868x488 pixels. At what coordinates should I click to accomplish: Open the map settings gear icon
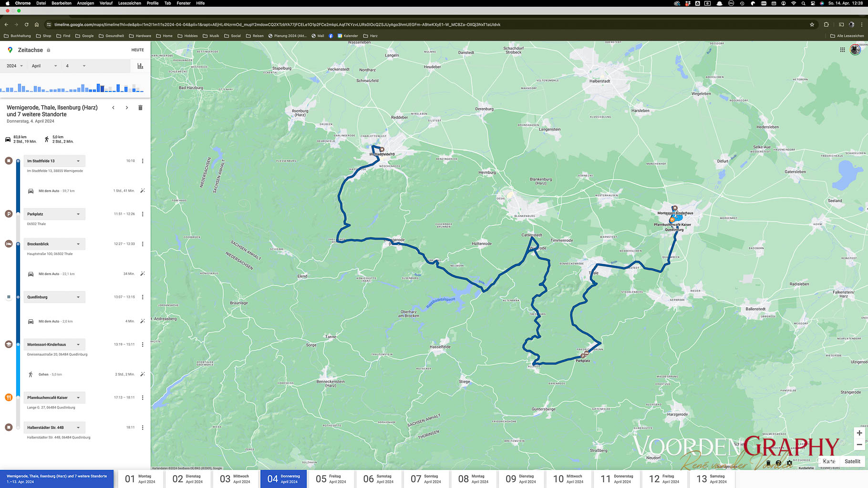[789, 463]
